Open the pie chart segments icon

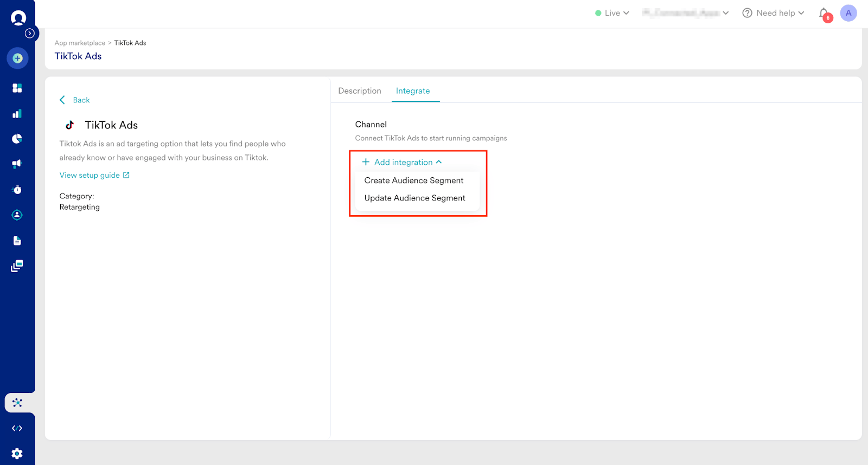(17, 139)
